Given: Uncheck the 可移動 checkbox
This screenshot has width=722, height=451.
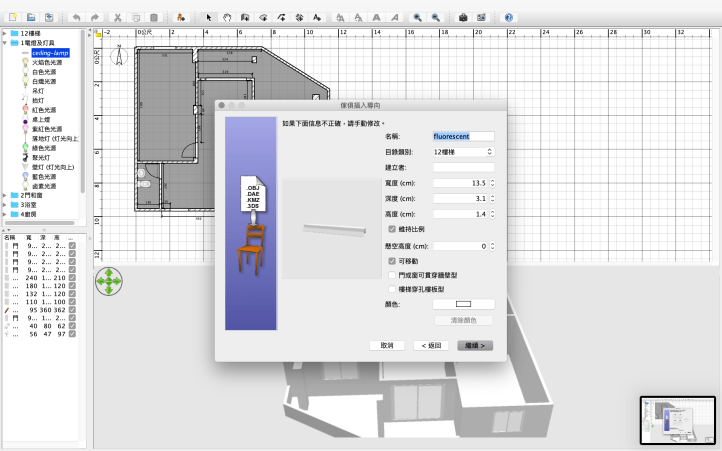Looking at the screenshot, I should click(x=392, y=260).
